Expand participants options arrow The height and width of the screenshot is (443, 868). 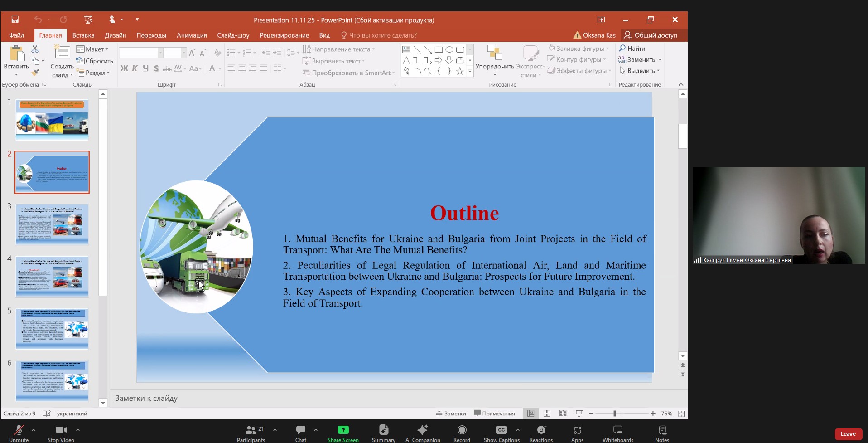275,429
